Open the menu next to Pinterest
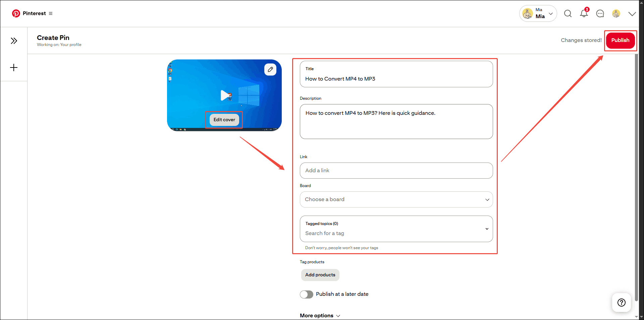Screen dimensions: 644x320 [x=51, y=13]
